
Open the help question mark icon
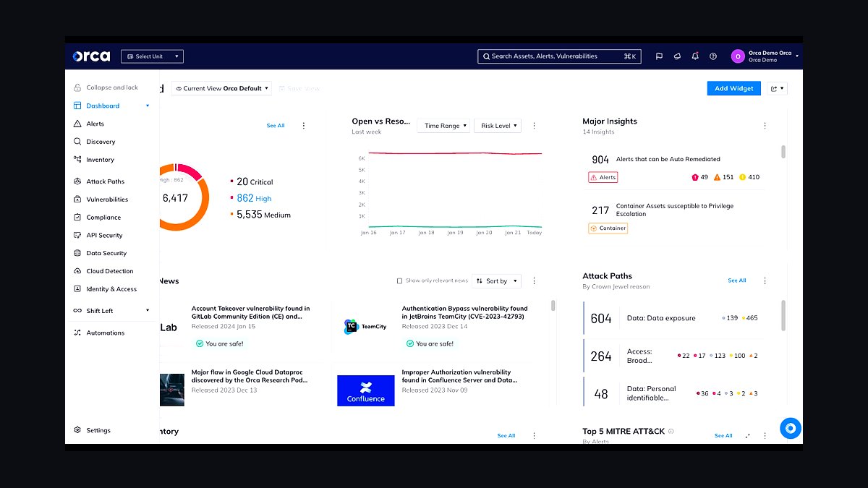[713, 56]
